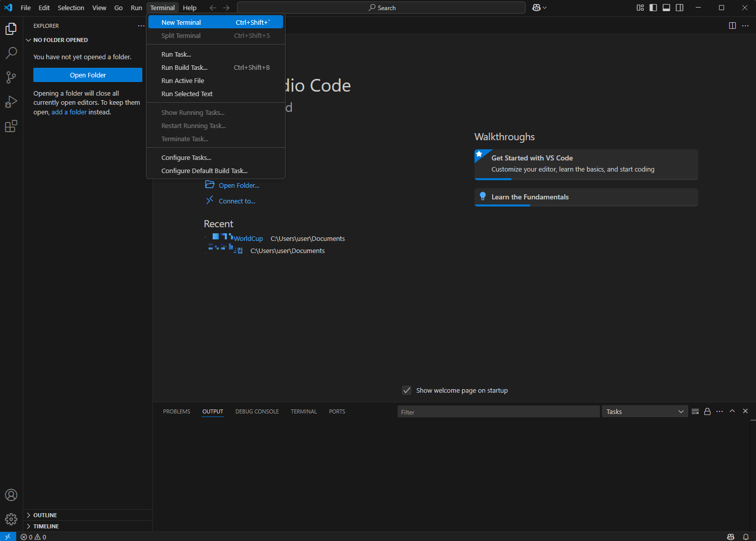Expand the Timeline section
This screenshot has width=756, height=541.
click(x=88, y=526)
